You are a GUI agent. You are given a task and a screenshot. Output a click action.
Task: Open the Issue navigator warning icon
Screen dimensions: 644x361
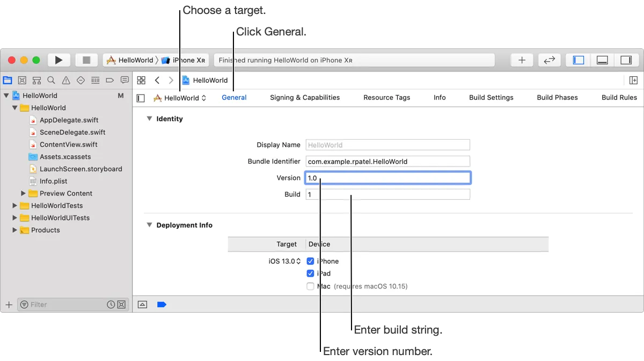click(66, 80)
